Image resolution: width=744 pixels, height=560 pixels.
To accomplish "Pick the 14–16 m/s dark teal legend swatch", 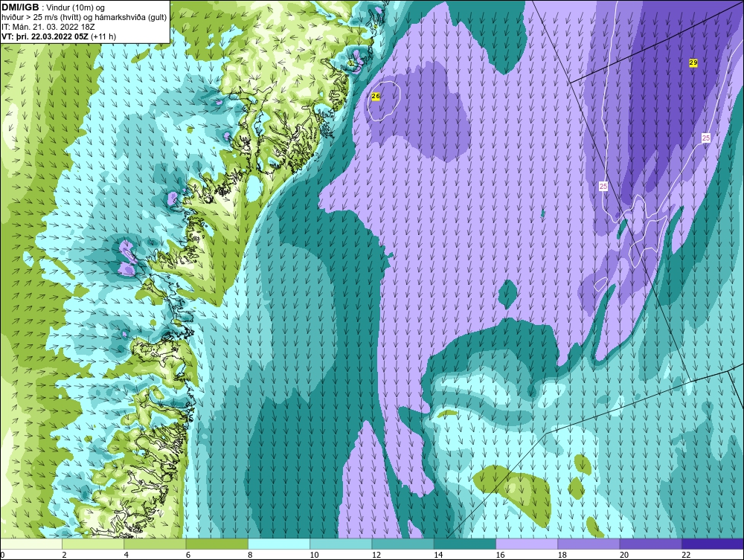I will click(x=465, y=544).
